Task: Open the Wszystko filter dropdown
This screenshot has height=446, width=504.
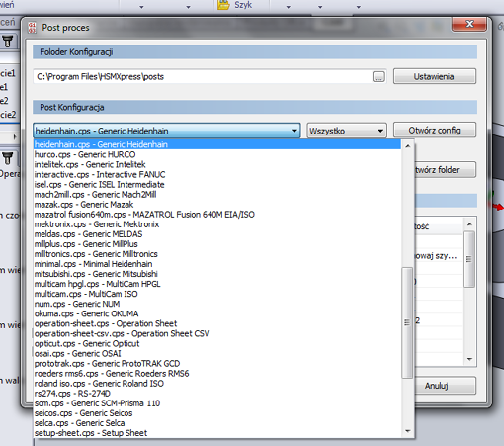Action: 347,131
